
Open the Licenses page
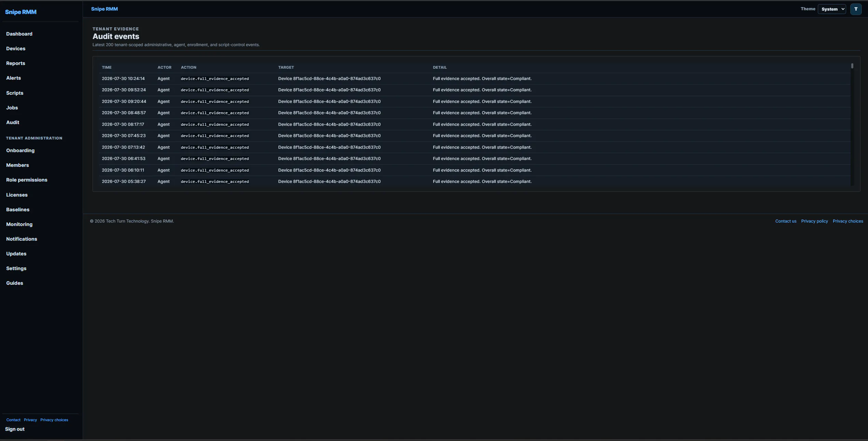tap(17, 195)
